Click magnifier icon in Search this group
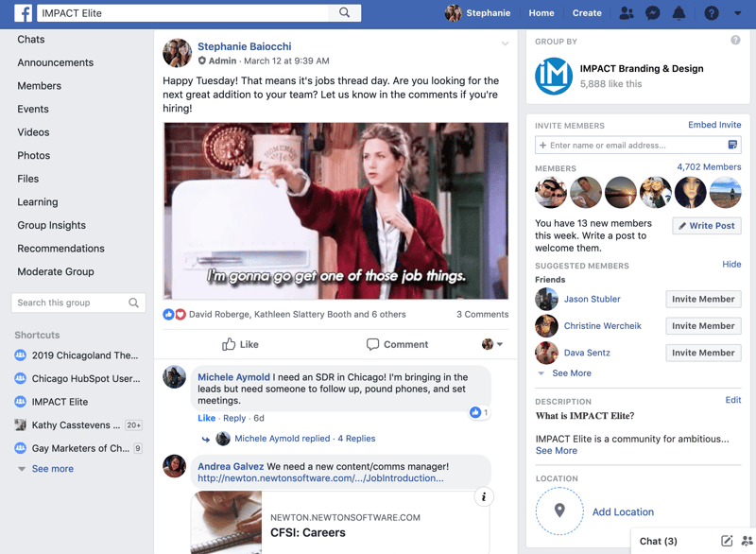Screen dimensions: 756x554 133,303
